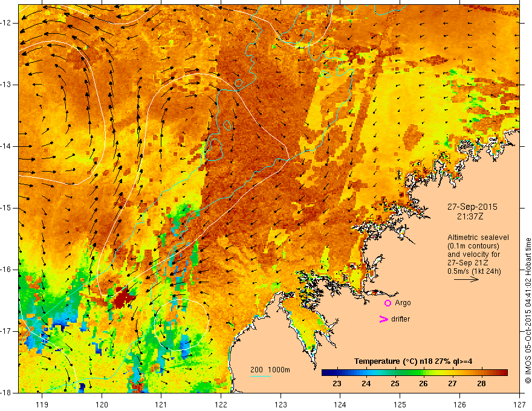The width and height of the screenshot is (532, 411).
Task: Click the latitude axis label -14
Action: [7, 146]
